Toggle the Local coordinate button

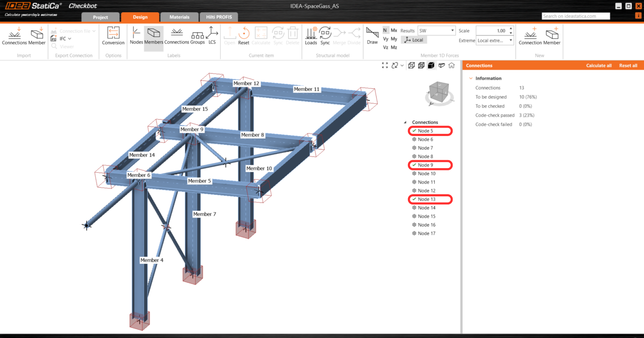point(414,40)
